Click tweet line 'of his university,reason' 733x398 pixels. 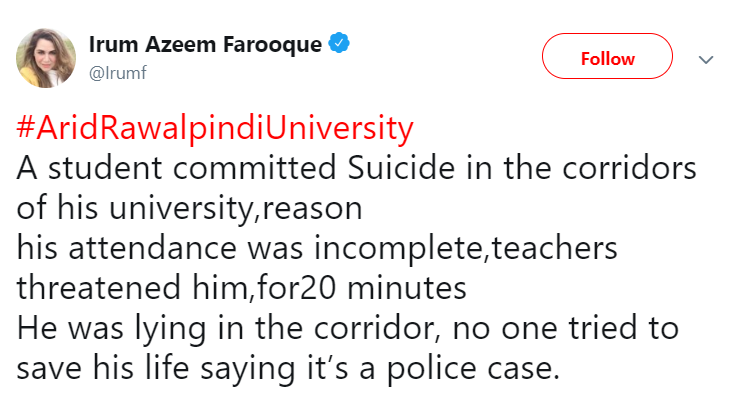click(190, 208)
